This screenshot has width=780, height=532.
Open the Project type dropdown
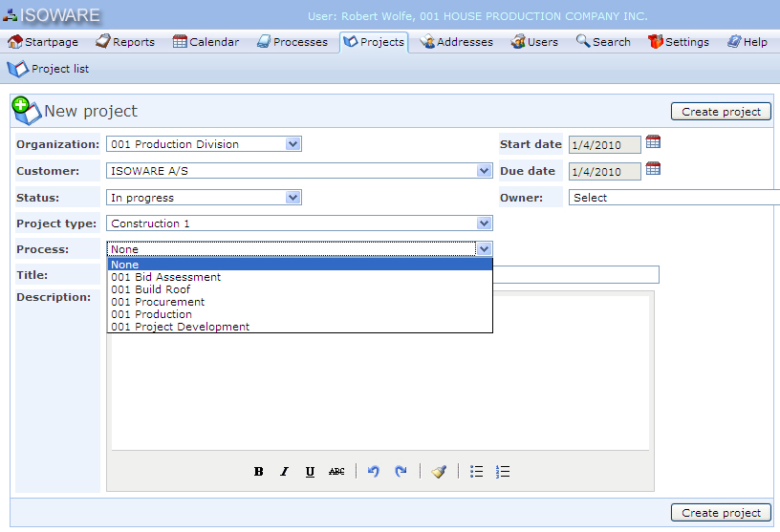point(299,223)
